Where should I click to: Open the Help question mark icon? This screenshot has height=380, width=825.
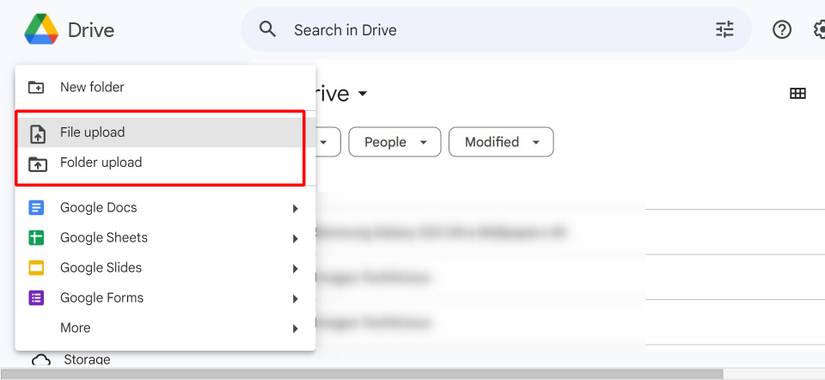coord(782,29)
